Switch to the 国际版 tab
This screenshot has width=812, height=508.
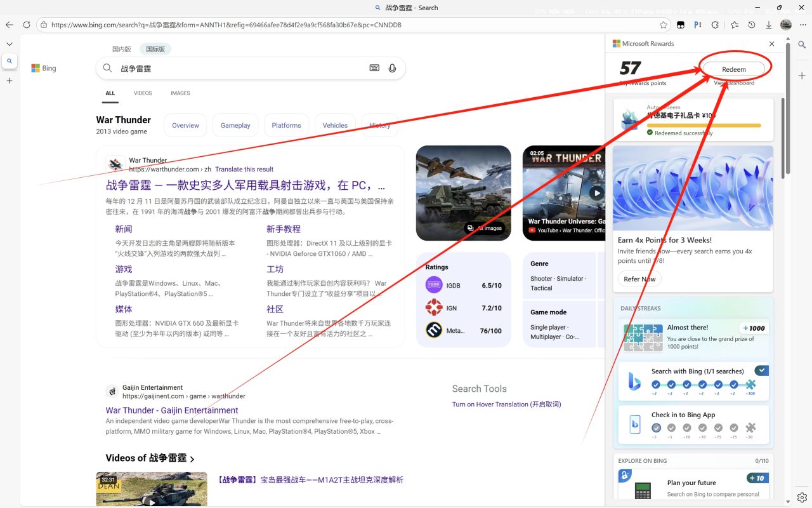tap(155, 49)
